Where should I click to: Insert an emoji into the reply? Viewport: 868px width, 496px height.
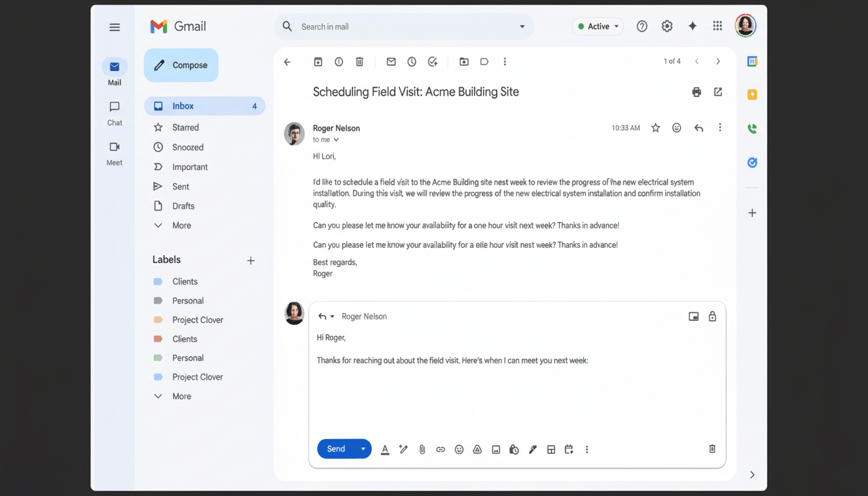tap(459, 449)
